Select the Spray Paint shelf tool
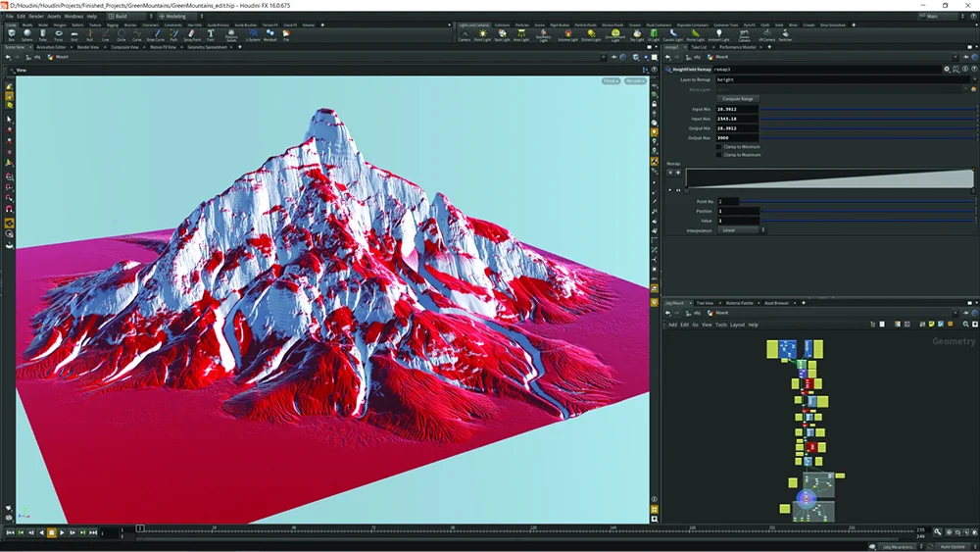The image size is (980, 552). coord(191,34)
